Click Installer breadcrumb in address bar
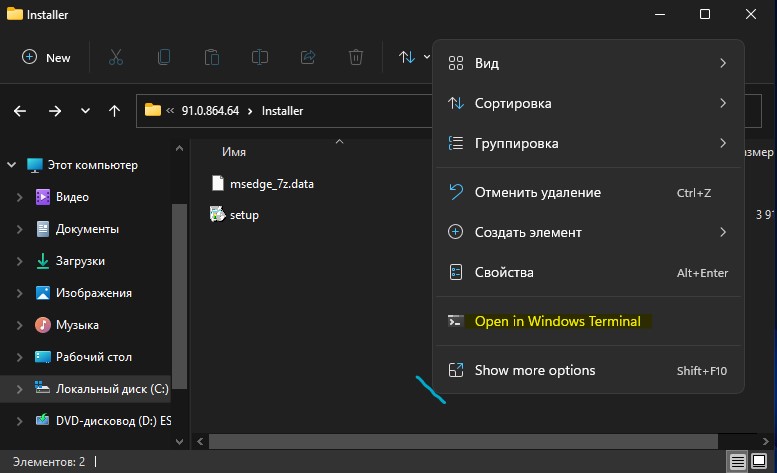 [x=282, y=111]
